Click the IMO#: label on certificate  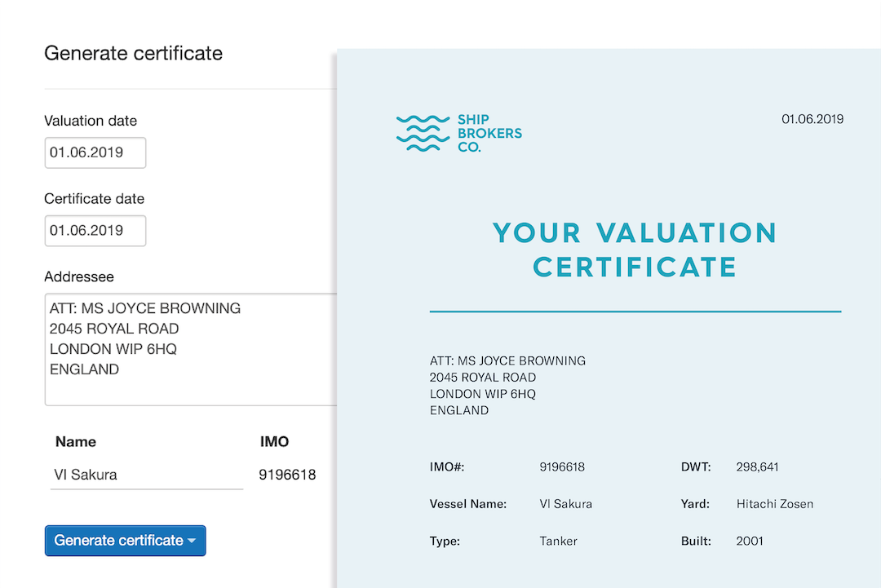447,467
